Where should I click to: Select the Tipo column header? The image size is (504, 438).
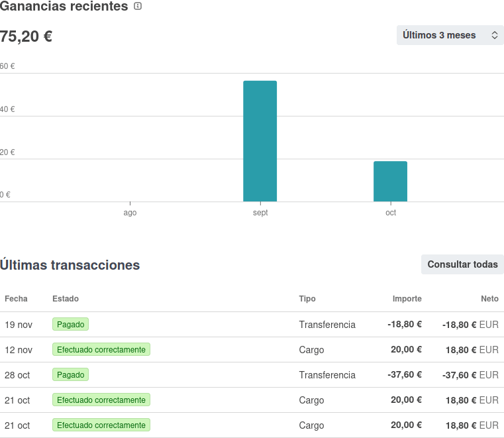[307, 299]
